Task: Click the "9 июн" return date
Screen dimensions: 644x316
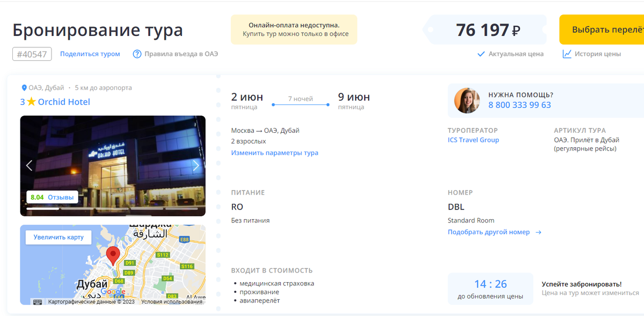Action: (354, 97)
